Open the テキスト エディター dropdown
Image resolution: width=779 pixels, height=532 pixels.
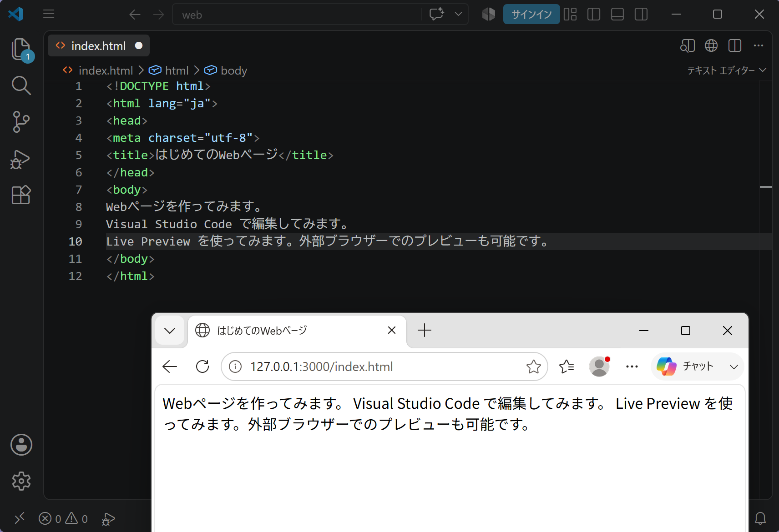click(727, 70)
